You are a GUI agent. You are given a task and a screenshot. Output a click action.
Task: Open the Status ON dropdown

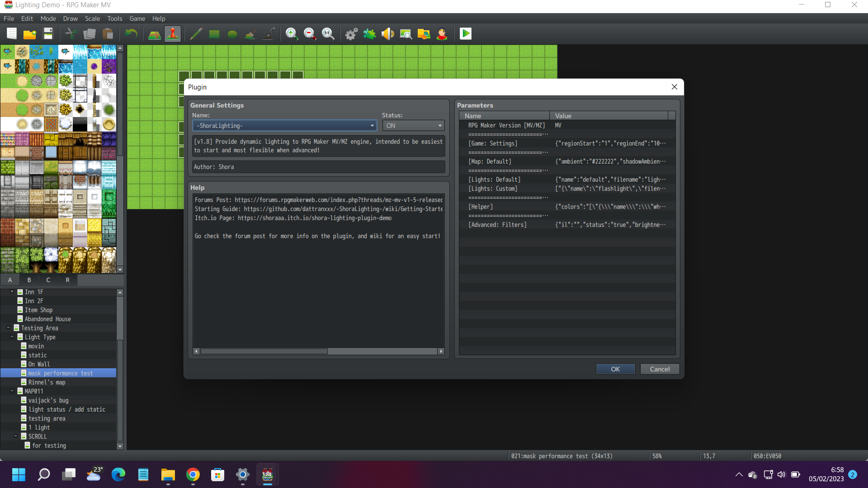pyautogui.click(x=413, y=126)
